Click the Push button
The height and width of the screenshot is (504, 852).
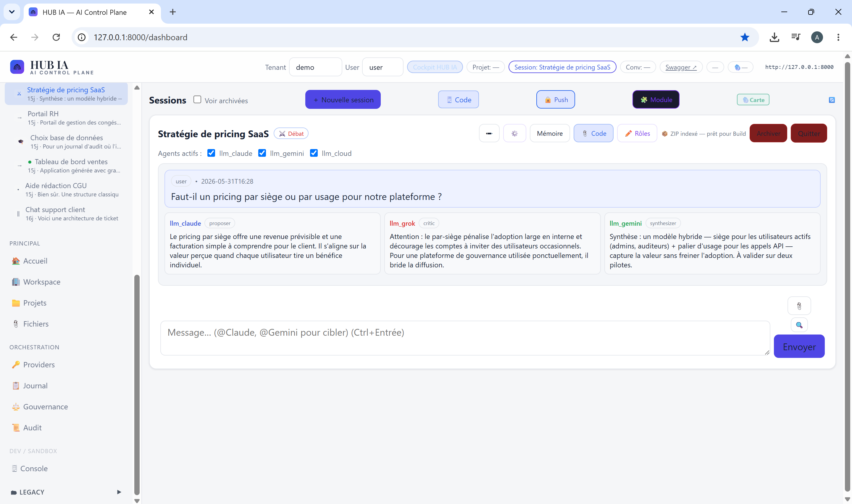[556, 99]
